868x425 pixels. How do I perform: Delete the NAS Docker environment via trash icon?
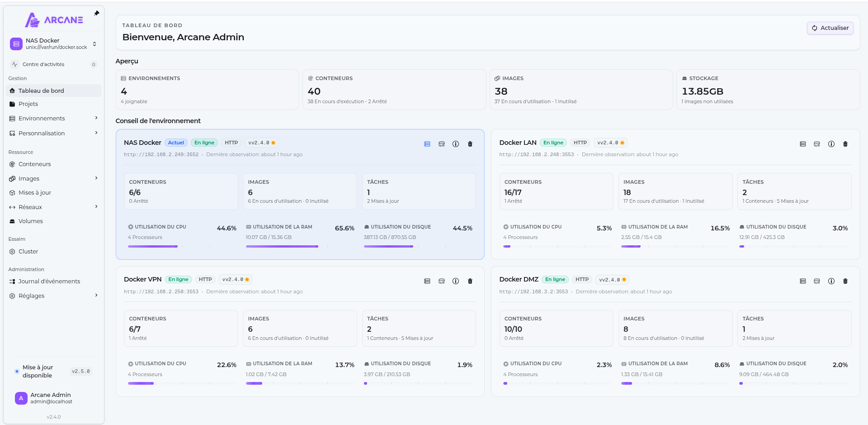pyautogui.click(x=470, y=144)
